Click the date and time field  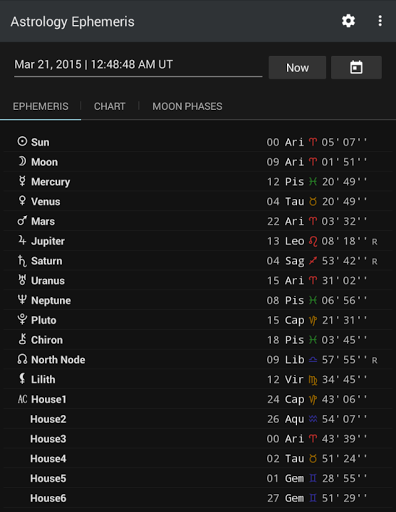pyautogui.click(x=138, y=65)
